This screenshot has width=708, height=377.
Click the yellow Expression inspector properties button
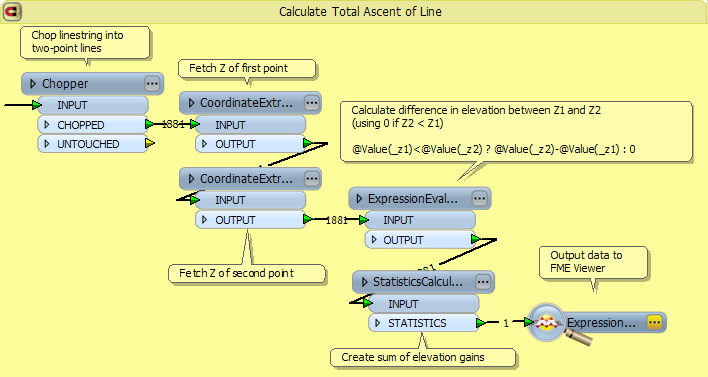(654, 322)
